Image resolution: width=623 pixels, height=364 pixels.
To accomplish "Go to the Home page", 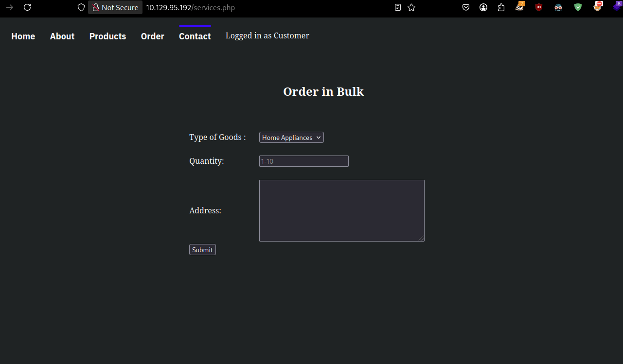I will [x=23, y=36].
